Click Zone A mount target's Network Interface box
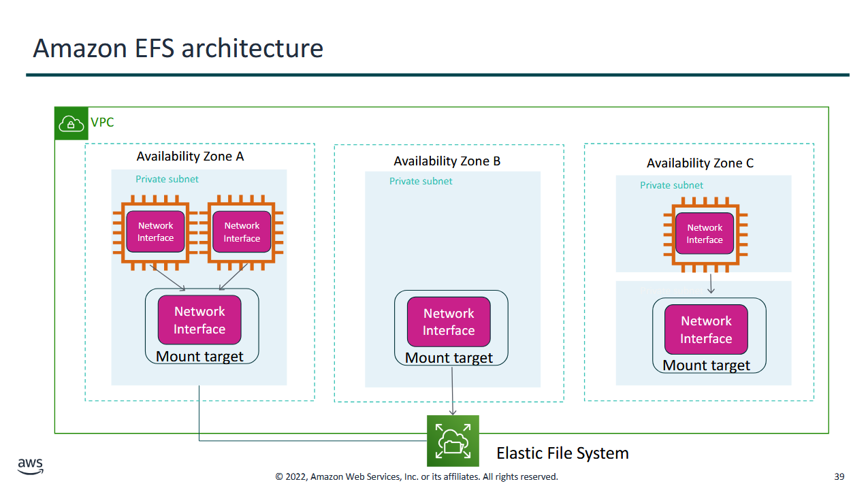 point(199,320)
